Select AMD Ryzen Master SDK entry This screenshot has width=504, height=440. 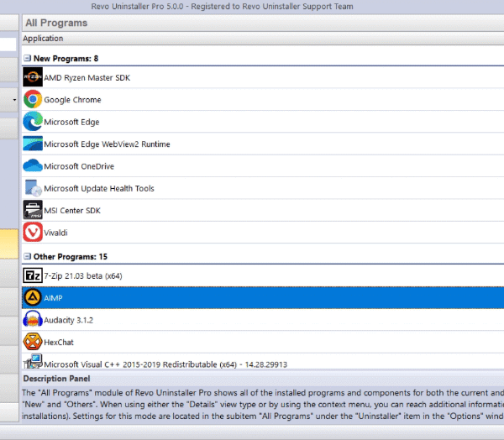(x=263, y=77)
